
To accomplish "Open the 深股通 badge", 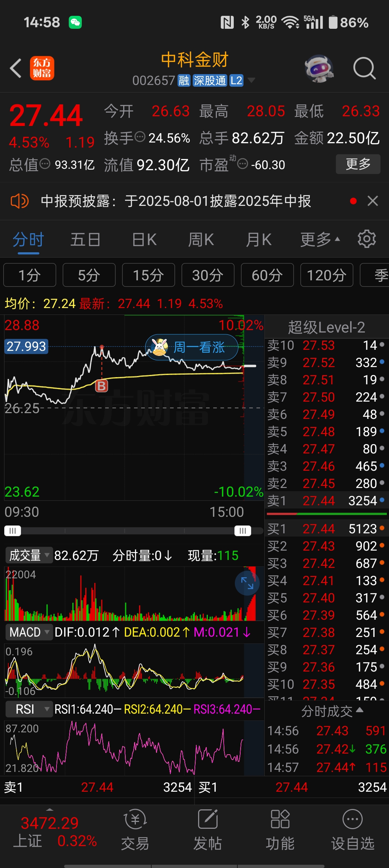I will click(x=210, y=81).
